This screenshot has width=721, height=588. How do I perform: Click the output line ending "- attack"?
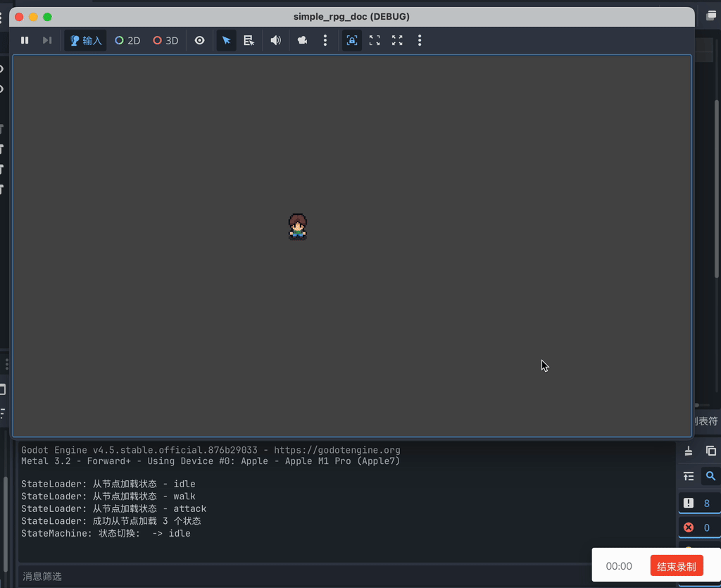[x=113, y=509]
